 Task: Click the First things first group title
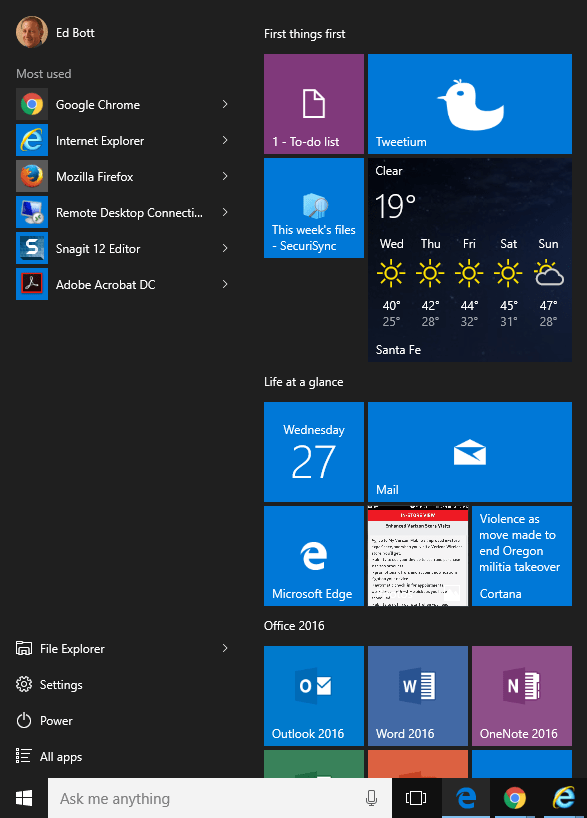tap(305, 34)
